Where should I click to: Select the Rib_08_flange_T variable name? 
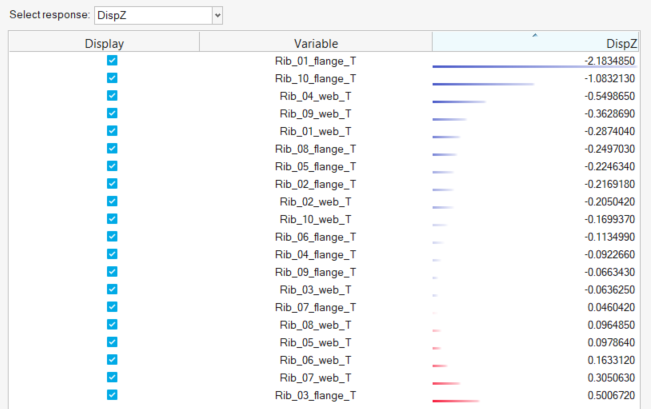(315, 149)
